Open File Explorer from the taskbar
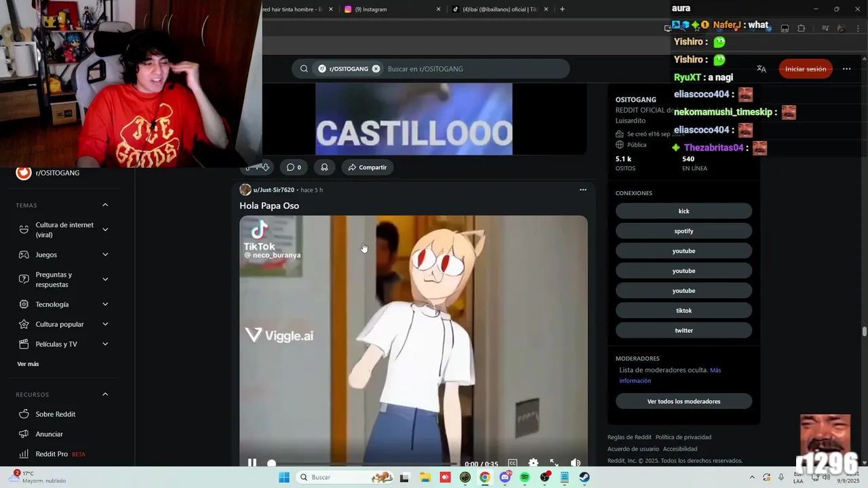This screenshot has height=488, width=868. tap(425, 477)
